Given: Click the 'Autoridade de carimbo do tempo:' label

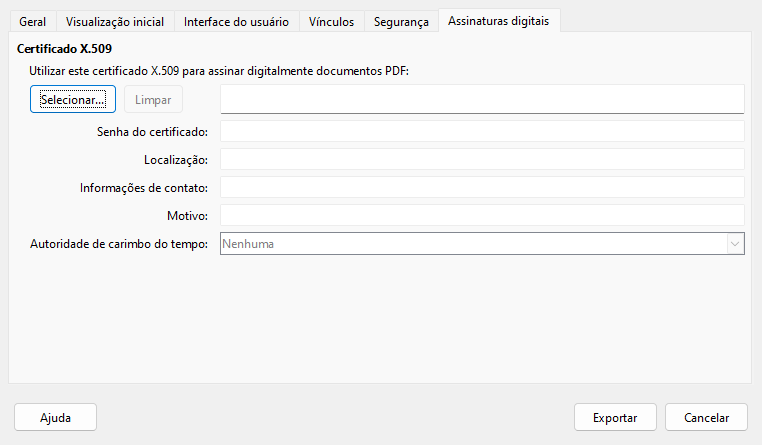Looking at the screenshot, I should (119, 244).
